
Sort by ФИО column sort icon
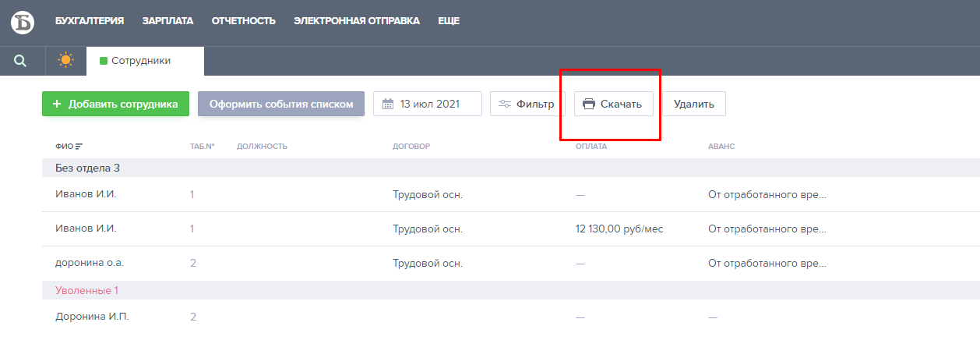(x=79, y=147)
